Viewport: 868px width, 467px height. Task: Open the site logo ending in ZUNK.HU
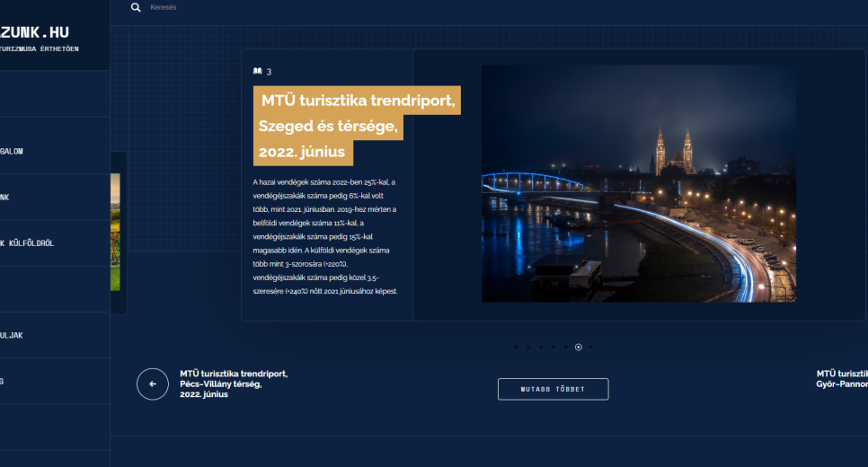[x=36, y=33]
